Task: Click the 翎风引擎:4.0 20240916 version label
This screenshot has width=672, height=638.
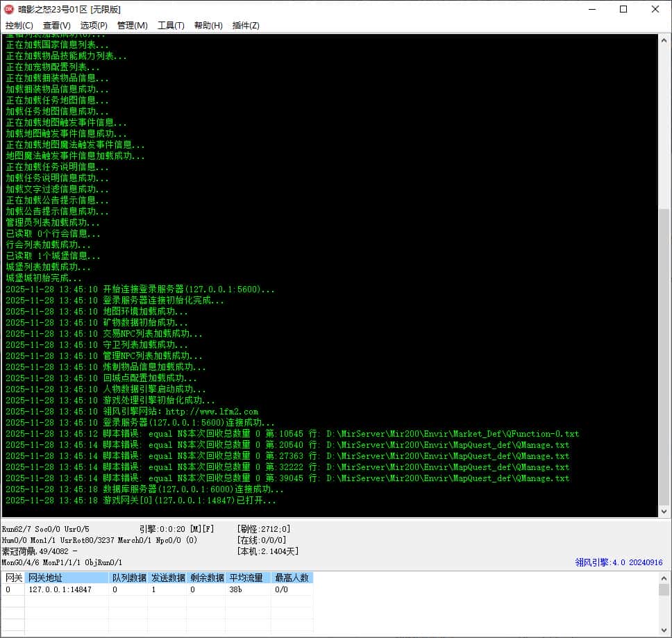Action: pyautogui.click(x=619, y=562)
